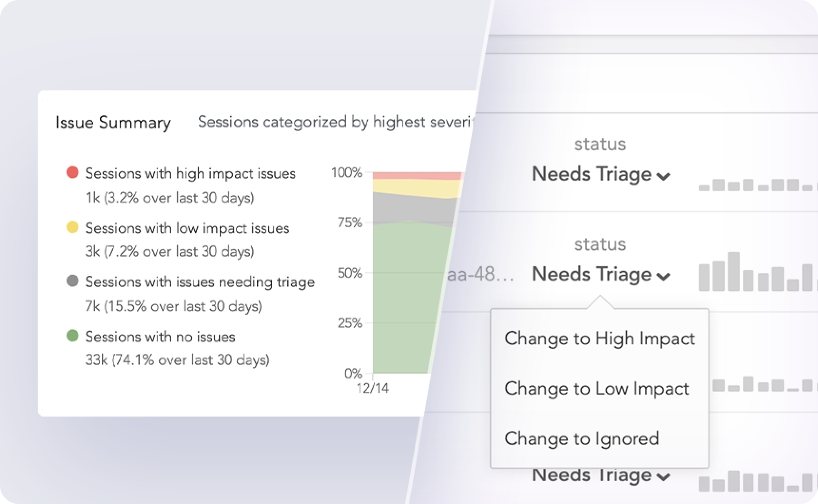Click Sessions with high impact issues label
818x504 pixels.
coord(190,174)
